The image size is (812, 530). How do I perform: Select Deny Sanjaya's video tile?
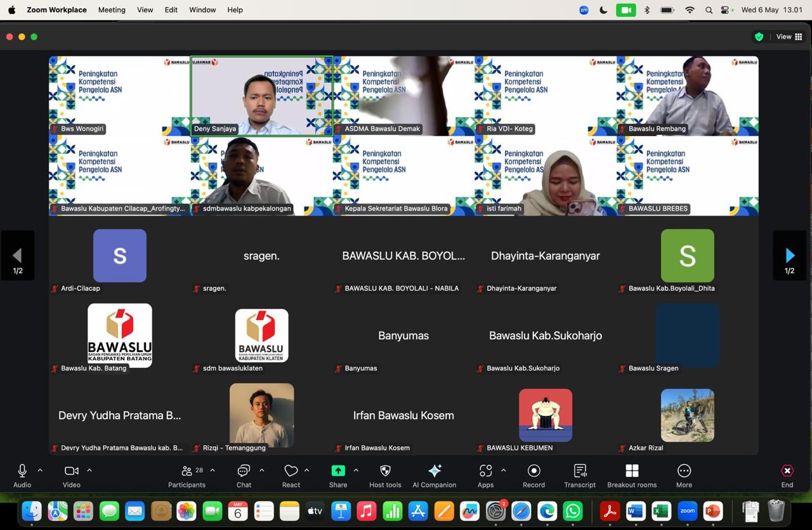coord(261,96)
